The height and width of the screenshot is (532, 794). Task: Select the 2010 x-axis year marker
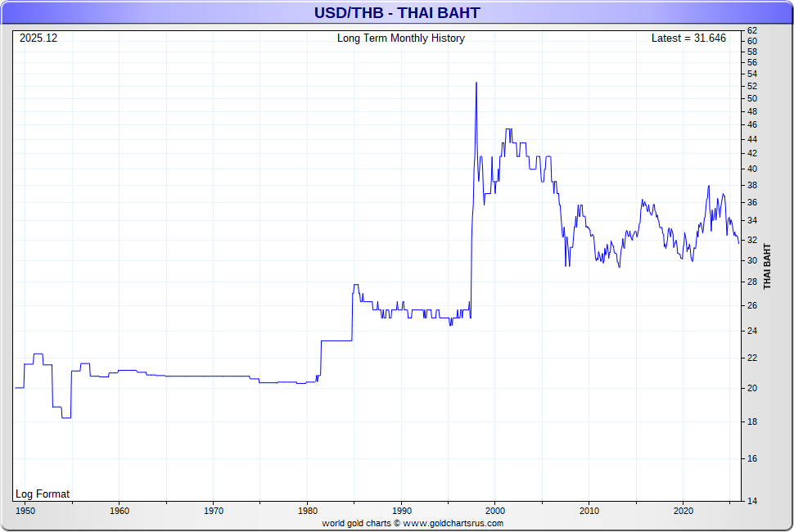pyautogui.click(x=589, y=511)
